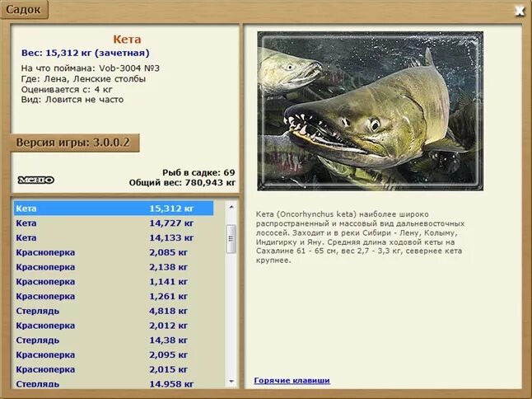Click the Оценивается с: 4 кг line
Viewport: 532px width, 399px height.
pyautogui.click(x=67, y=89)
